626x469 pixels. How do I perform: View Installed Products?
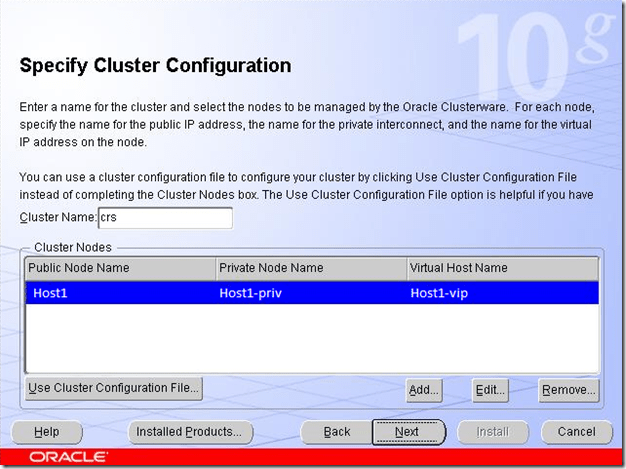(x=190, y=432)
